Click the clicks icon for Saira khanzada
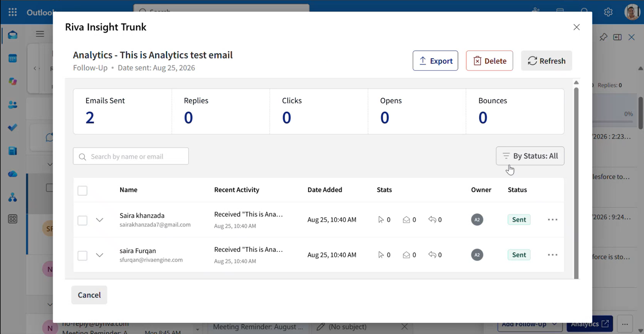This screenshot has width=644, height=334. click(x=381, y=219)
